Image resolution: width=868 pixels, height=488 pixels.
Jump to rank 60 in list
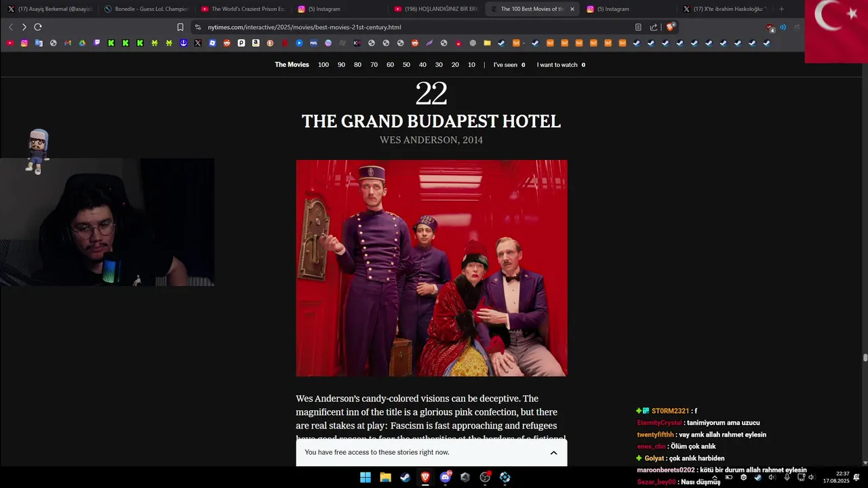[x=390, y=65]
